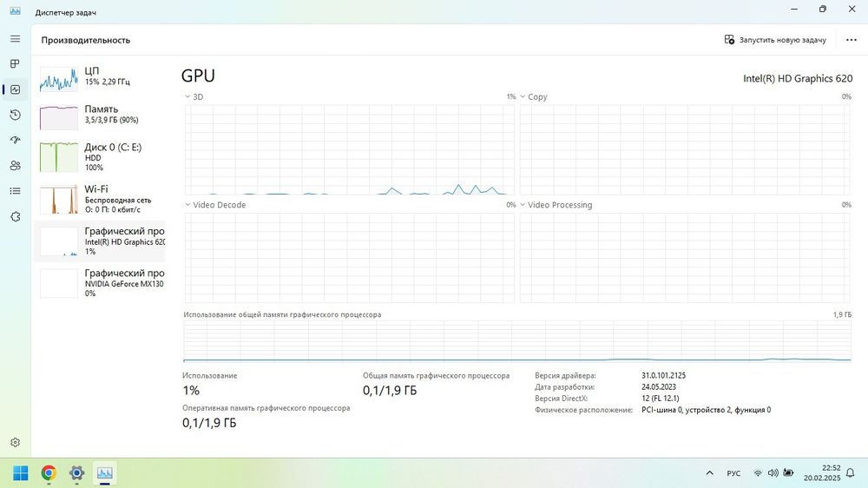This screenshot has width=868, height=488.
Task: Click Запустить новую задачу button
Action: (775, 40)
